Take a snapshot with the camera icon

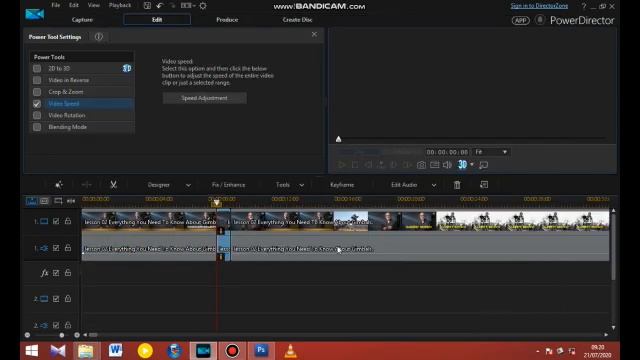point(421,165)
